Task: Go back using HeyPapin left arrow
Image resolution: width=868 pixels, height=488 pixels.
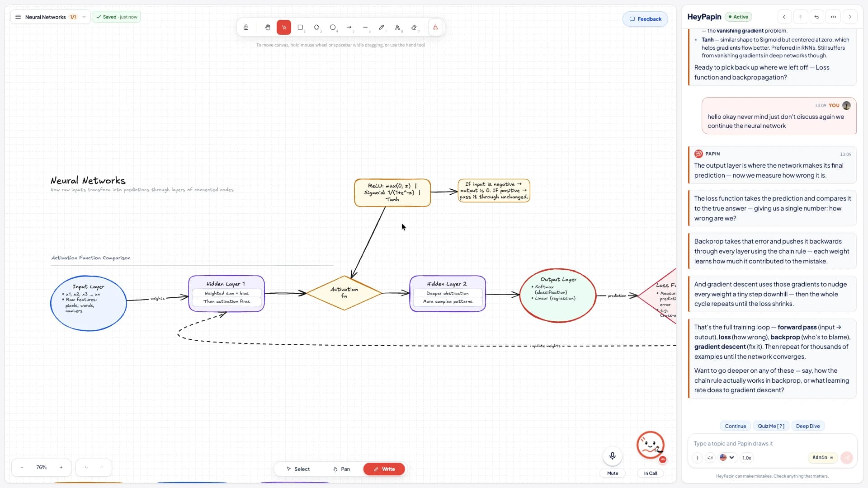Action: tap(785, 17)
